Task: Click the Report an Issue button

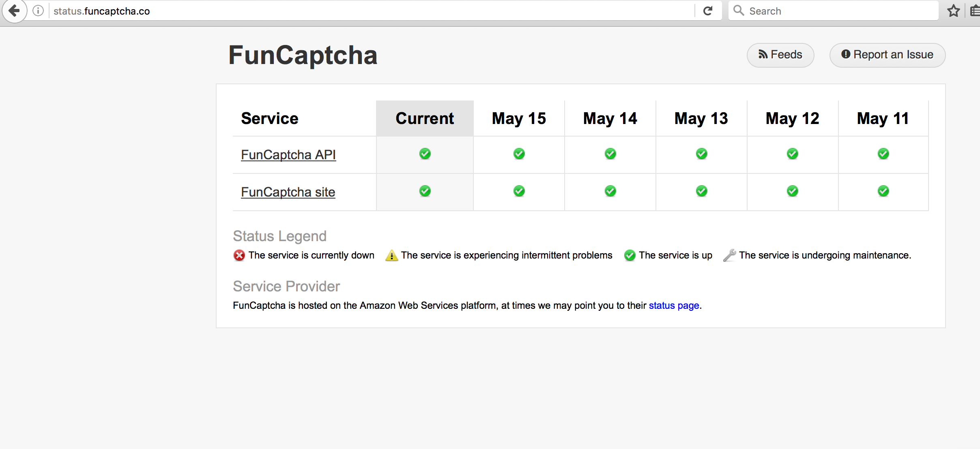Action: click(x=888, y=55)
